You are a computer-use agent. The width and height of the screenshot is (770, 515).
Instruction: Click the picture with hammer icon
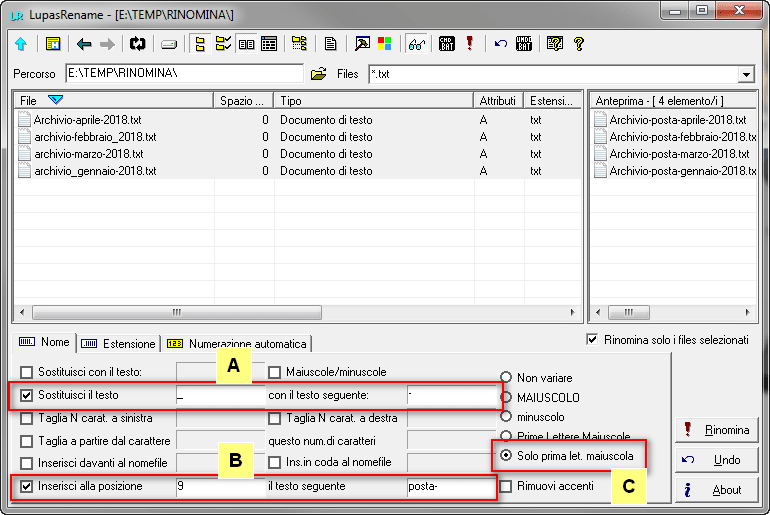pos(362,44)
